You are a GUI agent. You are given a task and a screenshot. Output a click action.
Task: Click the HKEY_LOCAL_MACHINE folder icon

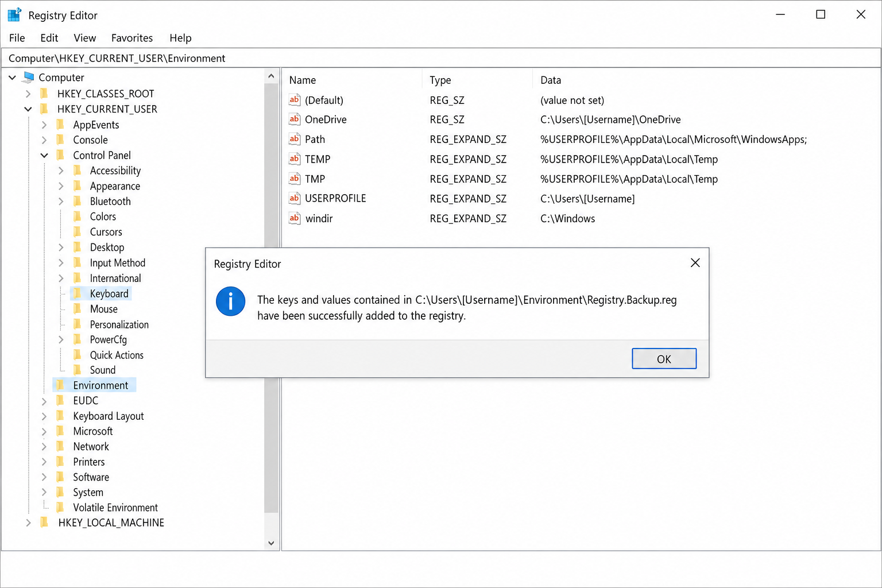44,523
